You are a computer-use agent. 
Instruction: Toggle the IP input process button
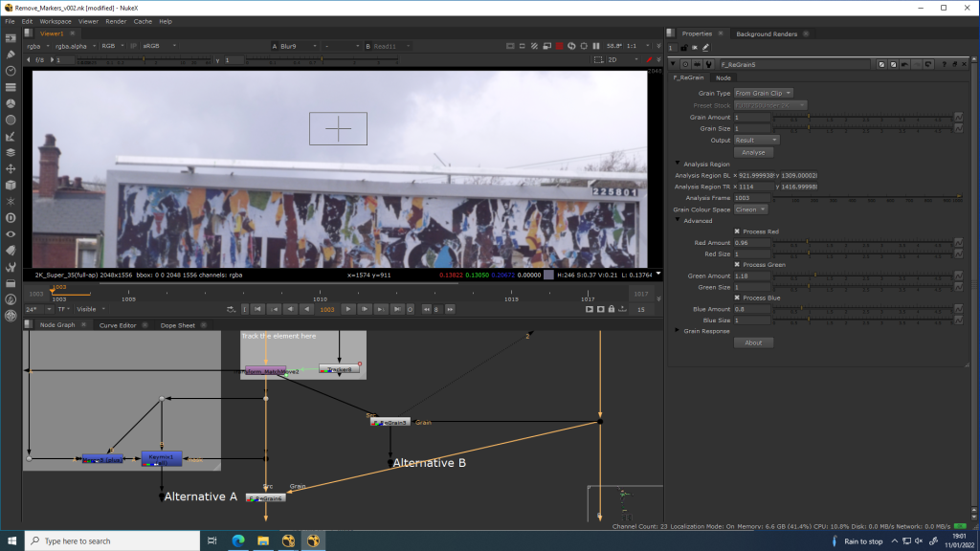tap(133, 46)
